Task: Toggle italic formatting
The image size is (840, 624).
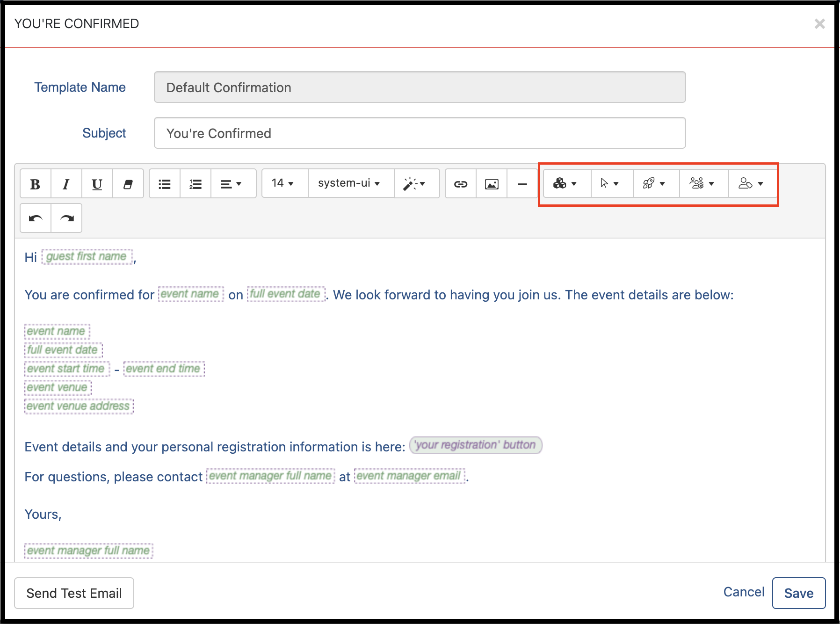Action: [66, 184]
